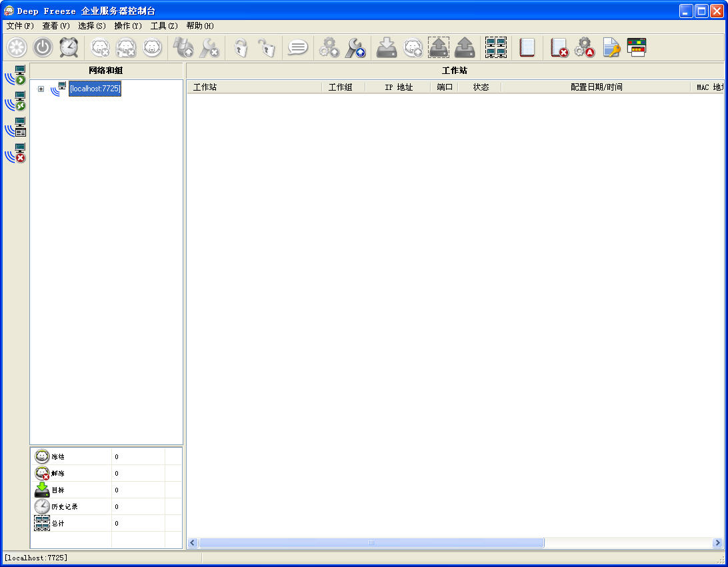Click the alarm clock scheduler toolbar icon
The image size is (728, 567).
(x=69, y=47)
